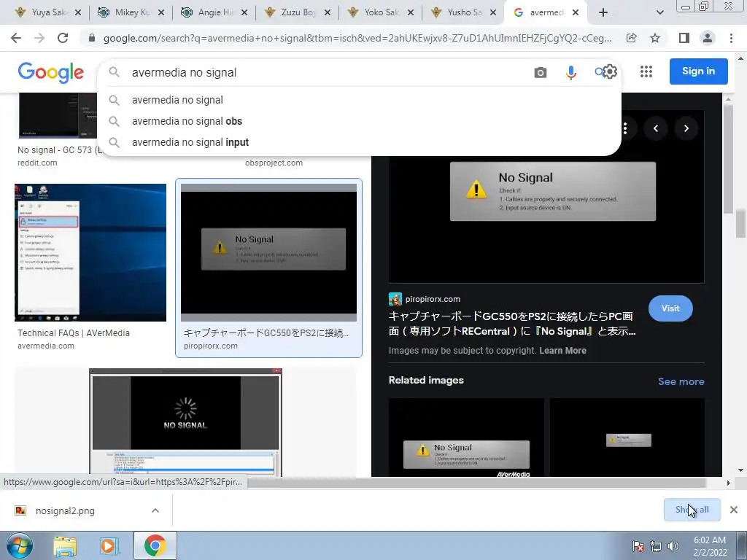747x560 pixels.
Task: Open Chrome's three-dot menu
Action: [731, 38]
